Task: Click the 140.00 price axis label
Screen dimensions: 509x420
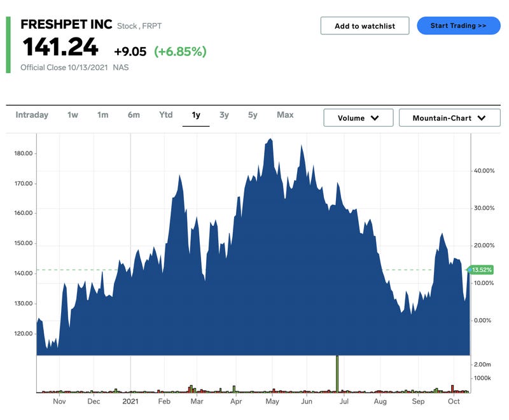Action: 24,273
